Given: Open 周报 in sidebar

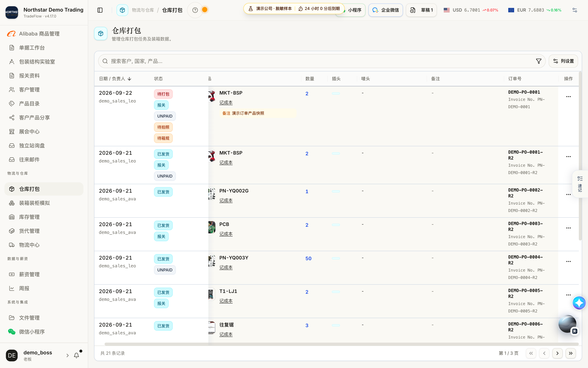Looking at the screenshot, I should [44, 288].
